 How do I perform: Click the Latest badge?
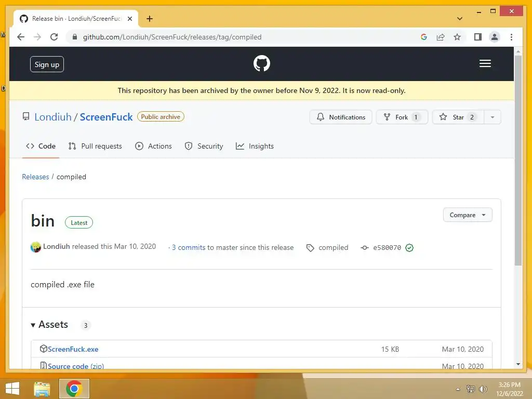[x=79, y=222]
